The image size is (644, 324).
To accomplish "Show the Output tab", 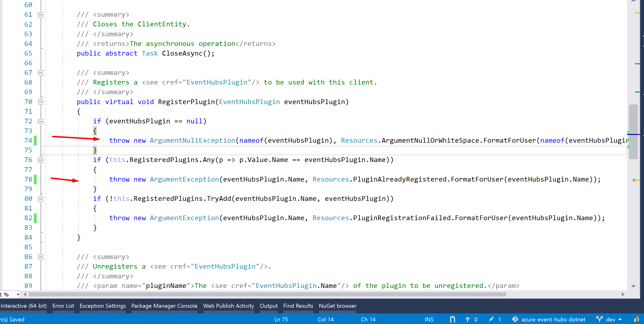I will pos(269,306).
